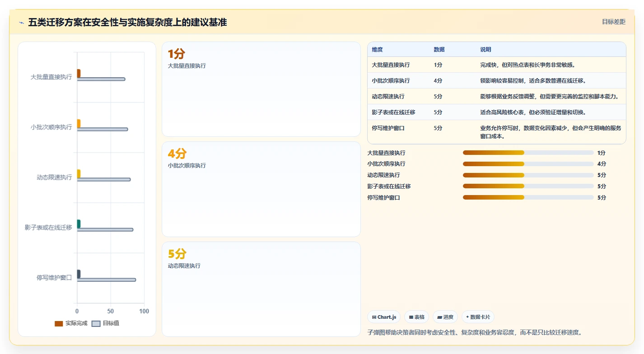The height and width of the screenshot is (354, 644).
Task: Click the 影子表或在线迁移 progress bar
Action: point(528,186)
